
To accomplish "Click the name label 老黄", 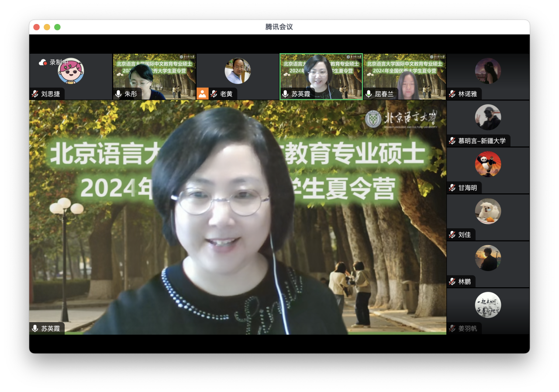I will click(x=226, y=94).
